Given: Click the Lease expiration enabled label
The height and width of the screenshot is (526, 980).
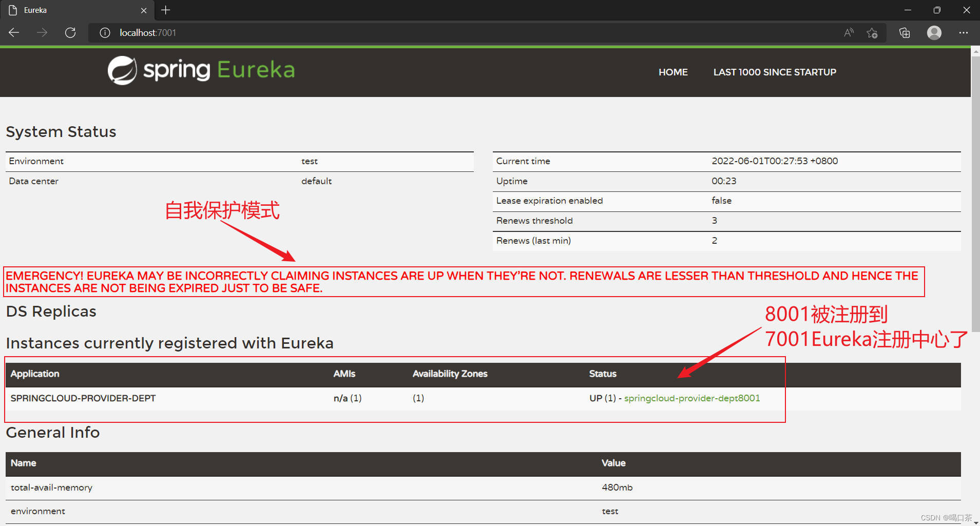Looking at the screenshot, I should coord(549,201).
